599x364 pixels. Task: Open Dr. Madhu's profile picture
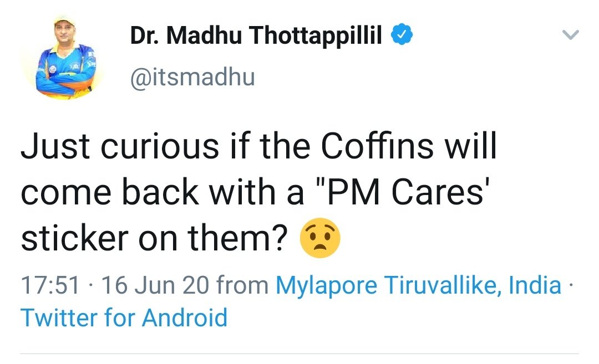coord(61,58)
